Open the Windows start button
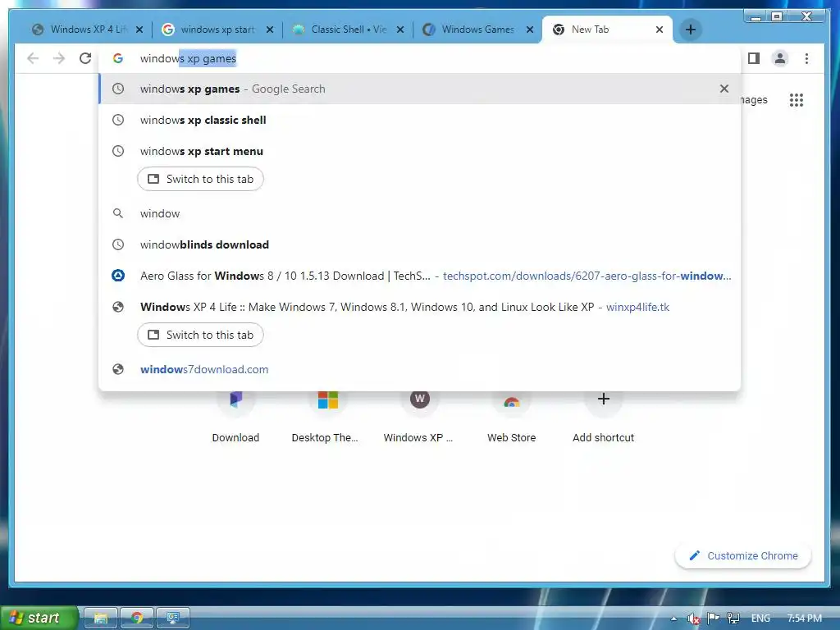 39,618
